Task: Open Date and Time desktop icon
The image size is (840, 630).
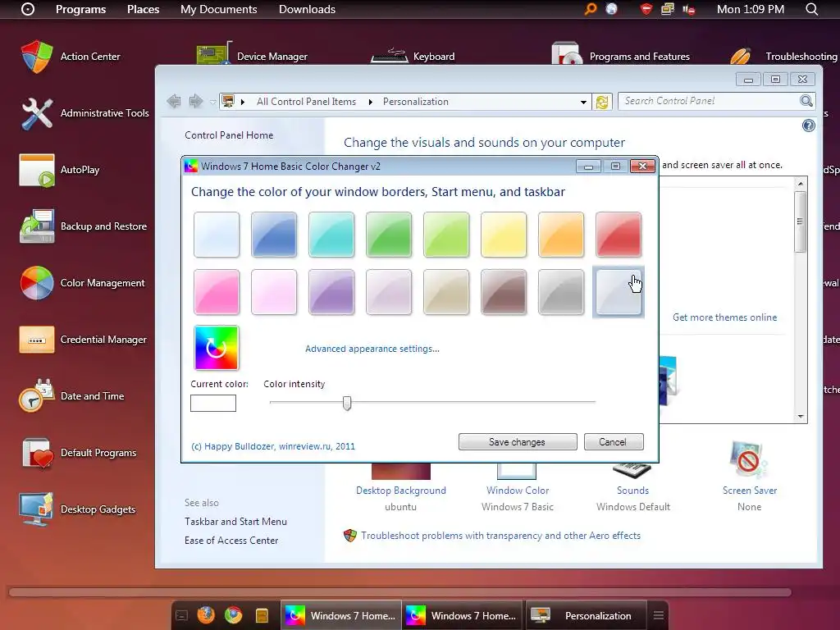Action: [71, 396]
